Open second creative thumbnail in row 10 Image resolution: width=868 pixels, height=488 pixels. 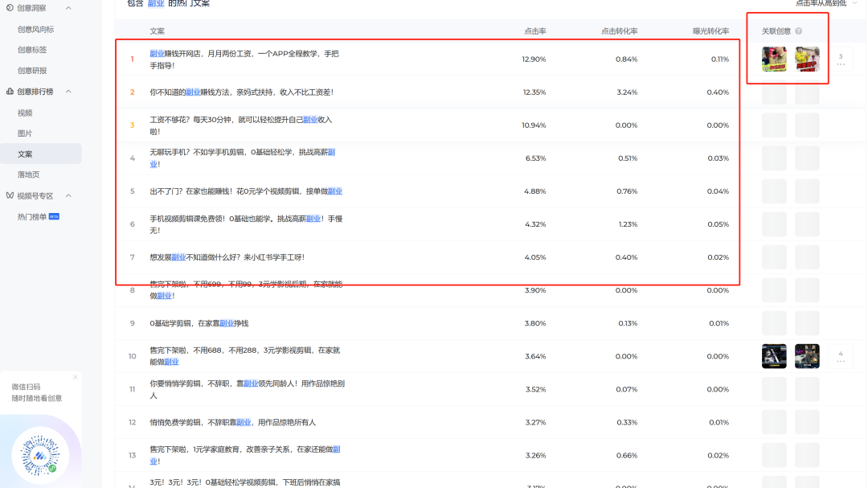[807, 356]
